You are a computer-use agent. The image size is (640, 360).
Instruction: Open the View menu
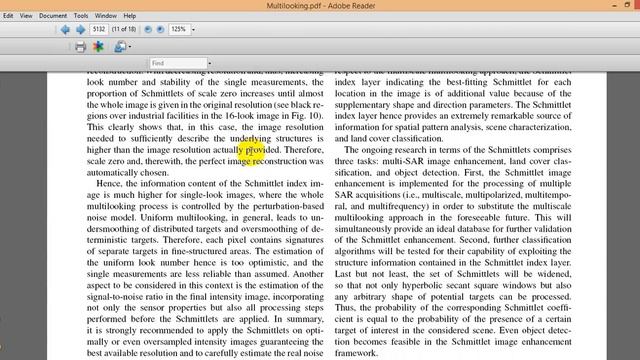point(26,16)
